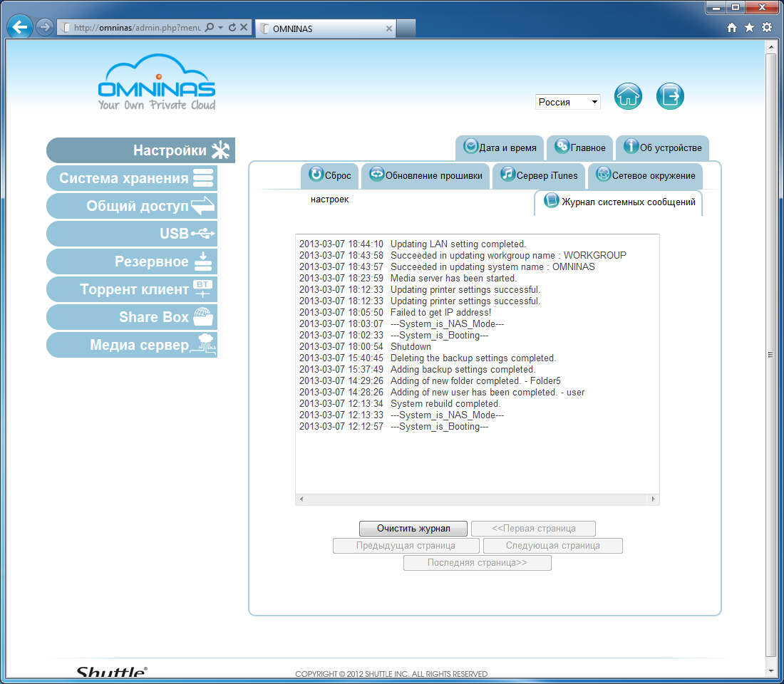Click <<Первая страница button
The height and width of the screenshot is (684, 784).
pyautogui.click(x=534, y=529)
